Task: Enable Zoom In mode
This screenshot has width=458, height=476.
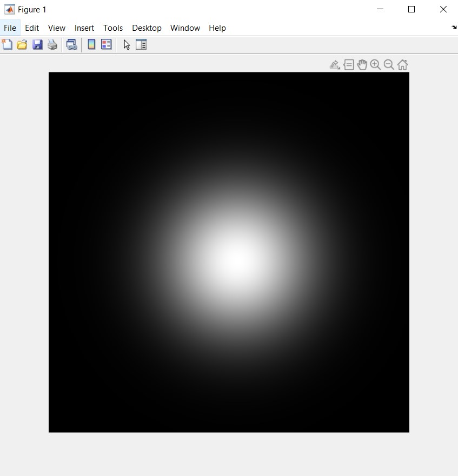Action: 375,64
